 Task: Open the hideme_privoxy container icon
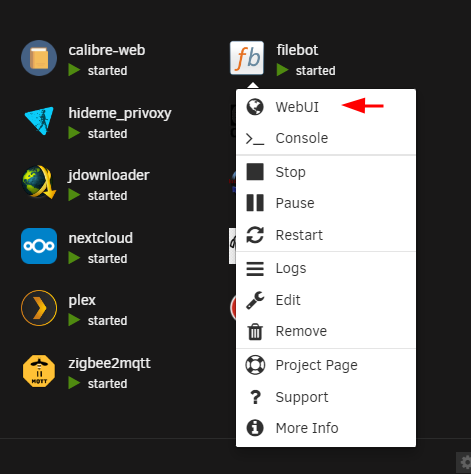point(39,121)
